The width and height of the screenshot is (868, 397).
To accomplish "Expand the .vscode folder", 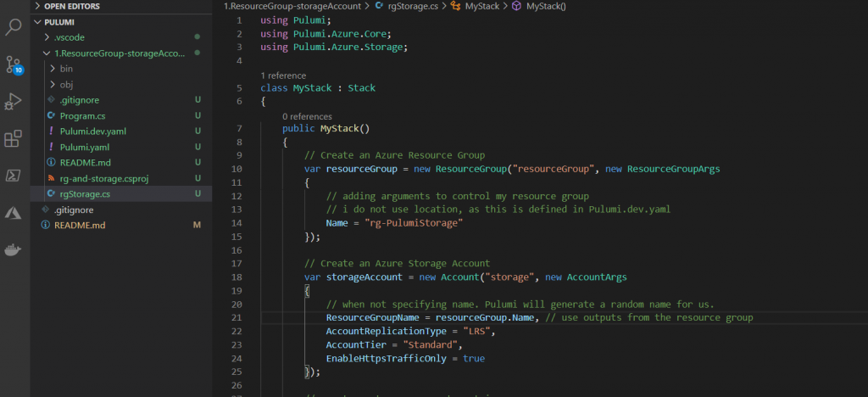I will [x=121, y=37].
